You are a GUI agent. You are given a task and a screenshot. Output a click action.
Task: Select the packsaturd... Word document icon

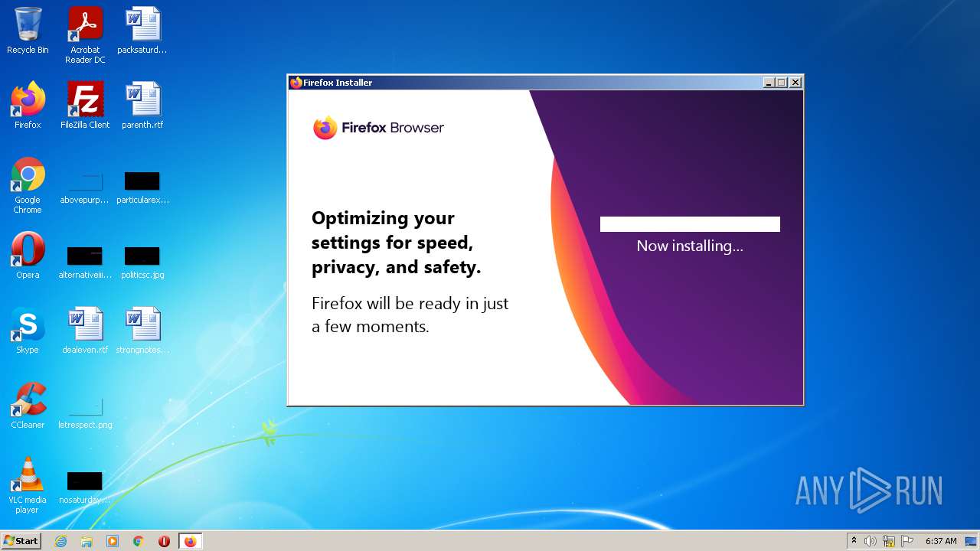click(142, 31)
